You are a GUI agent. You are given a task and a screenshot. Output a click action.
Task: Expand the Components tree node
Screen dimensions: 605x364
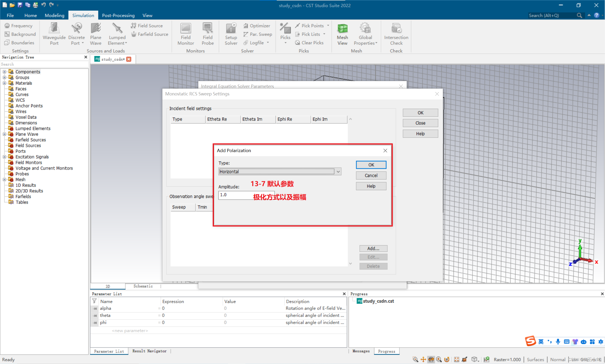pos(4,72)
